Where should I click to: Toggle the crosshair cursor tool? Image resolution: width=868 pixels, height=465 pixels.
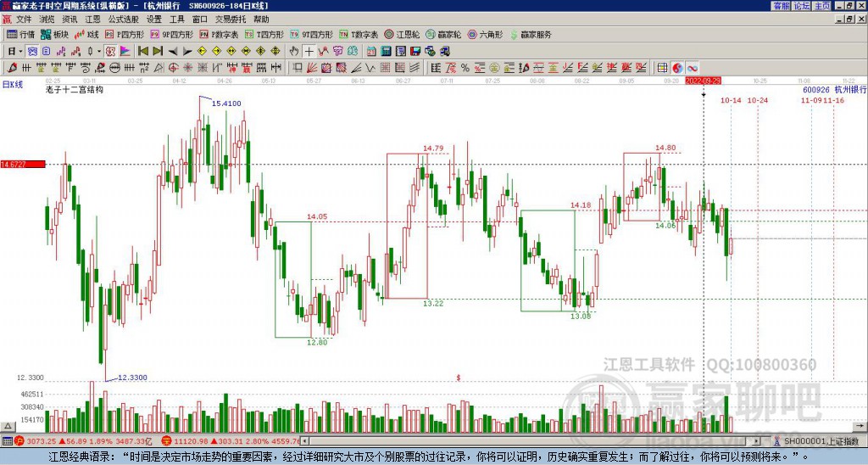click(x=309, y=52)
